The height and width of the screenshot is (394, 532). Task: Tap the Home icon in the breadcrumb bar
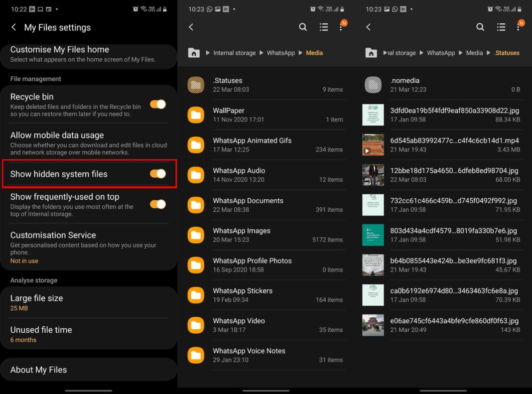(194, 52)
